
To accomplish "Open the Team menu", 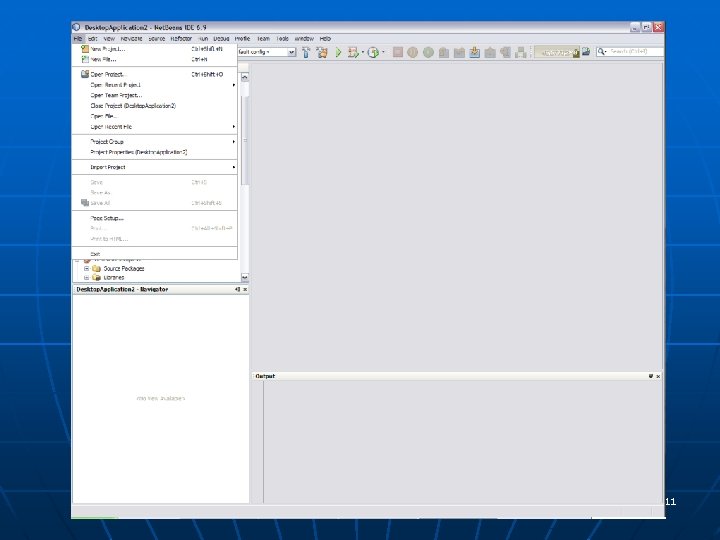I will coord(263,39).
